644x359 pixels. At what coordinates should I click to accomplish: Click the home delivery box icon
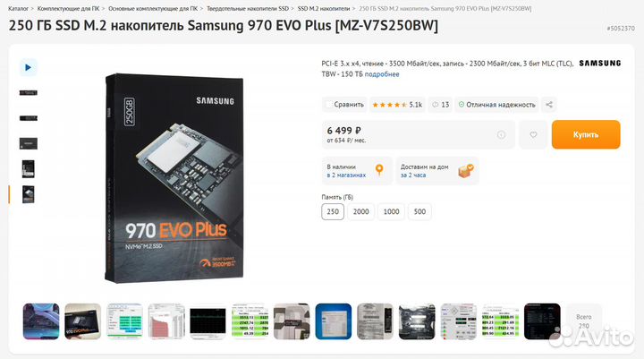pos(466,171)
